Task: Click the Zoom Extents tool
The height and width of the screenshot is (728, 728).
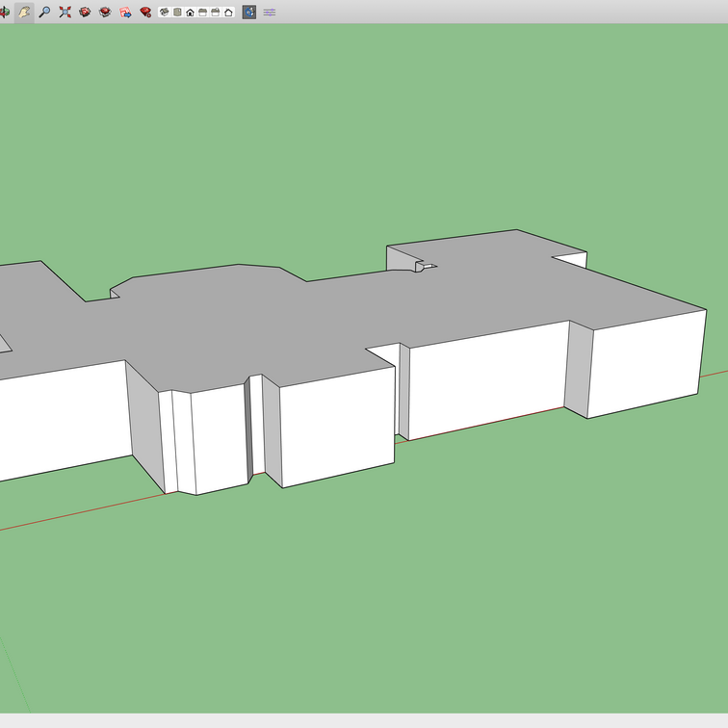Action: click(65, 13)
